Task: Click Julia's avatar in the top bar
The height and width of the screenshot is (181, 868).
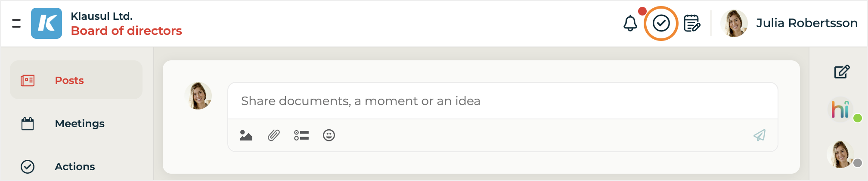Action: coord(735,23)
